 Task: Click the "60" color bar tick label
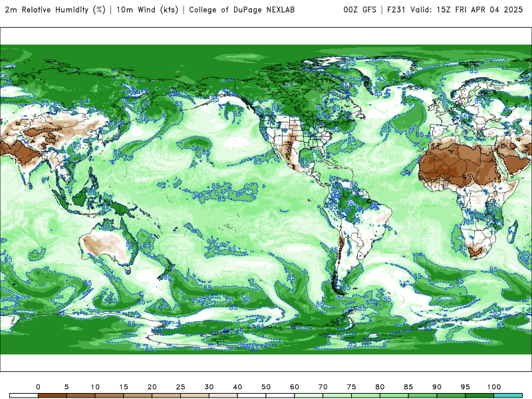(295, 387)
